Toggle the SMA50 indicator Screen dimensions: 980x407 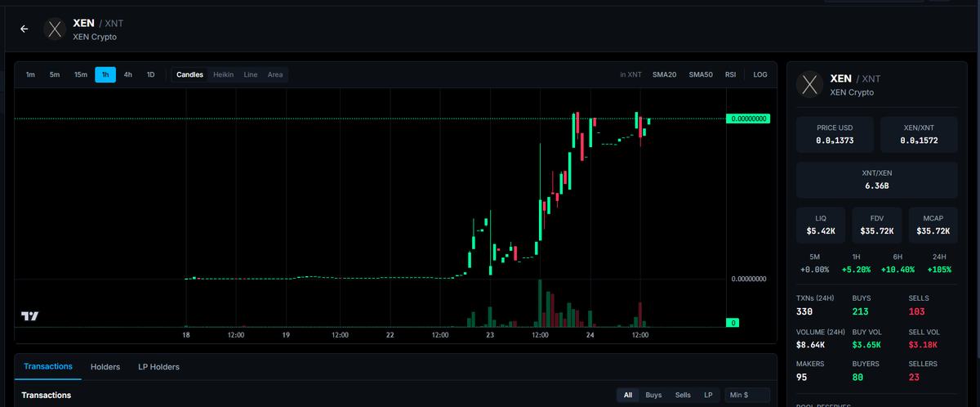[x=701, y=74]
